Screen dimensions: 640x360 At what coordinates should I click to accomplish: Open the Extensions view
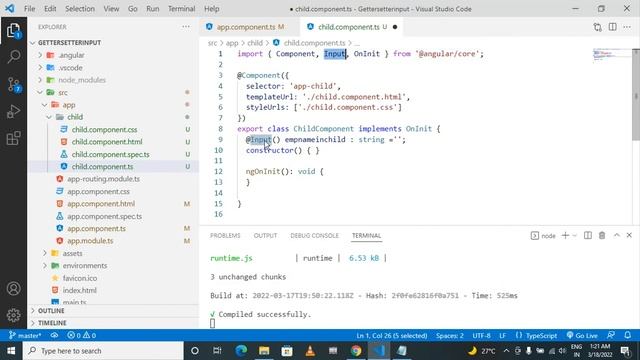[x=13, y=138]
